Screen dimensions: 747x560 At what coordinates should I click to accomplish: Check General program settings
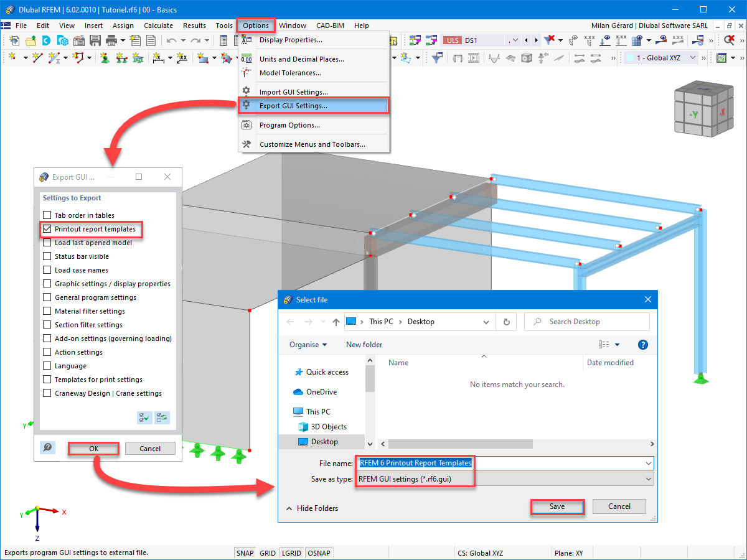click(x=47, y=297)
